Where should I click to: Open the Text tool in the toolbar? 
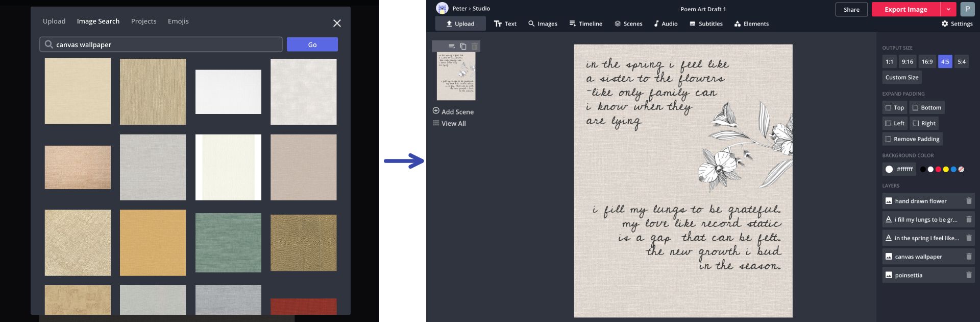pyautogui.click(x=505, y=24)
